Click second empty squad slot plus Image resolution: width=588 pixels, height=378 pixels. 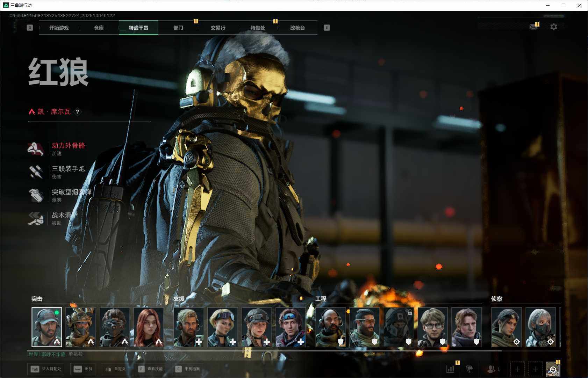coord(535,369)
